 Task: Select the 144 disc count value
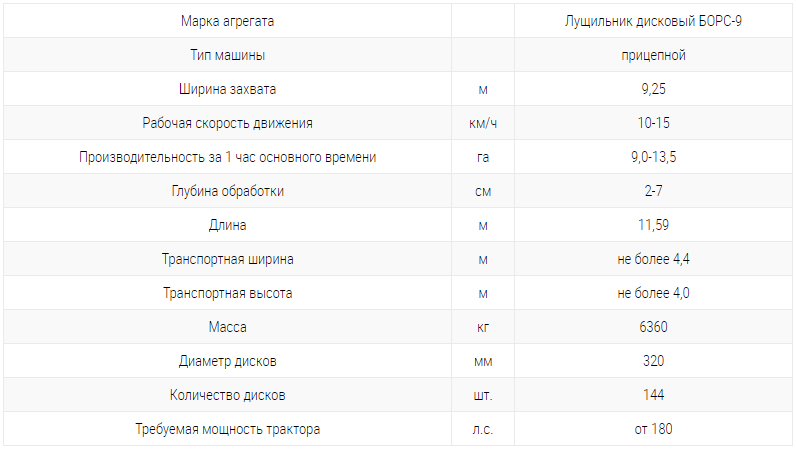tap(654, 395)
